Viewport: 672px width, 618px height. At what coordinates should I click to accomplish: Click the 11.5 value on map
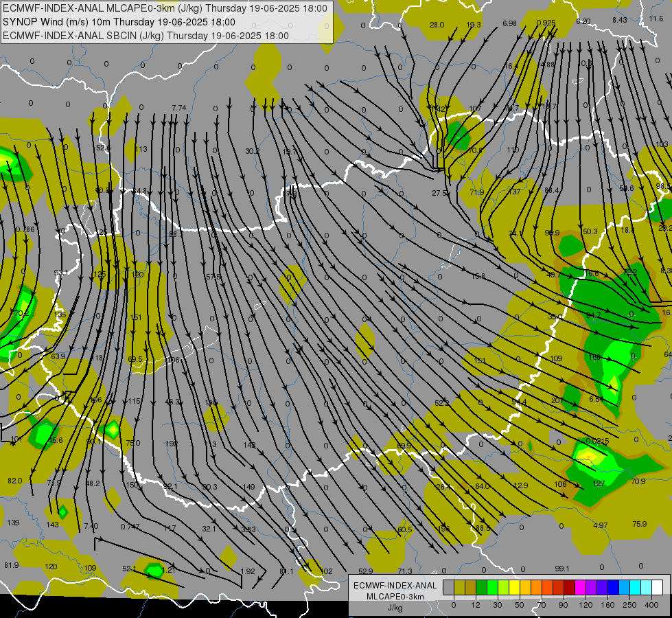[656, 19]
